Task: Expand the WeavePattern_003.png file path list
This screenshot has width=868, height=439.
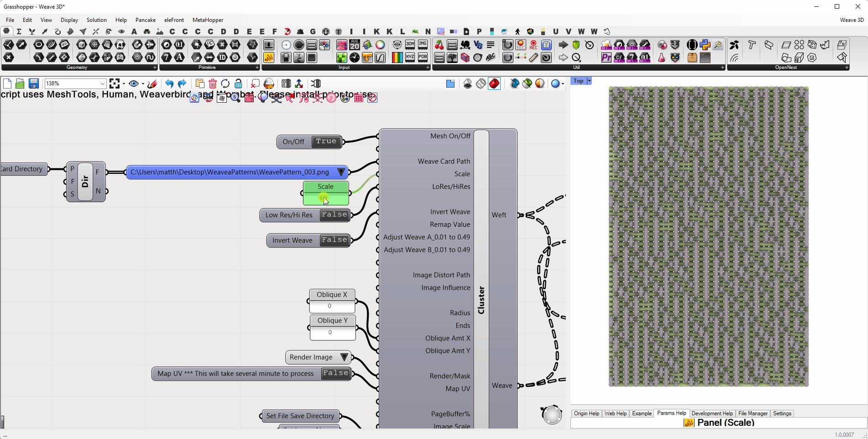Action: pos(341,172)
